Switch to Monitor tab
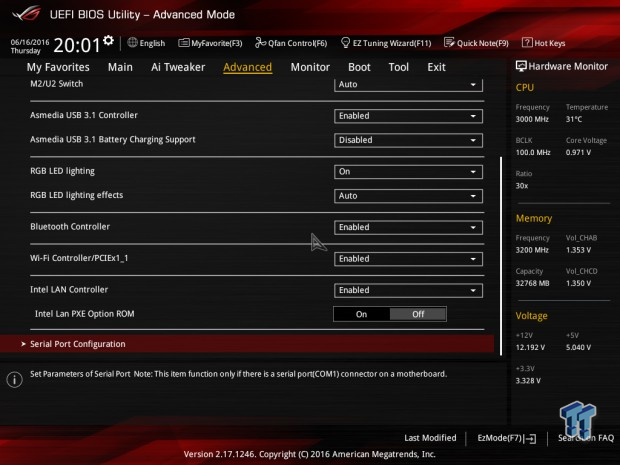The height and width of the screenshot is (465, 620). tap(310, 67)
